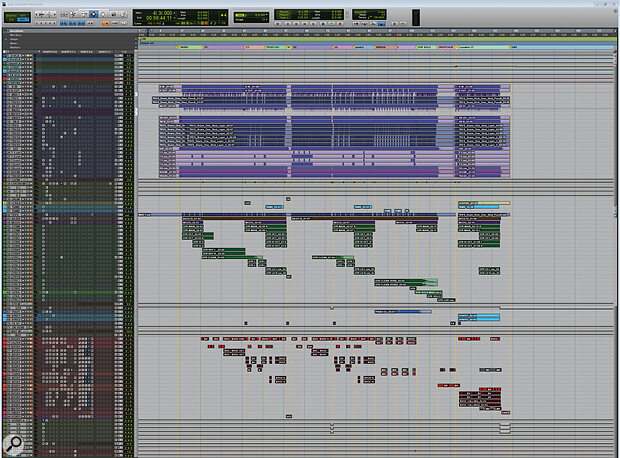The image size is (620, 458).
Task: Click the Inserts F-J column header
Action: pos(68,52)
